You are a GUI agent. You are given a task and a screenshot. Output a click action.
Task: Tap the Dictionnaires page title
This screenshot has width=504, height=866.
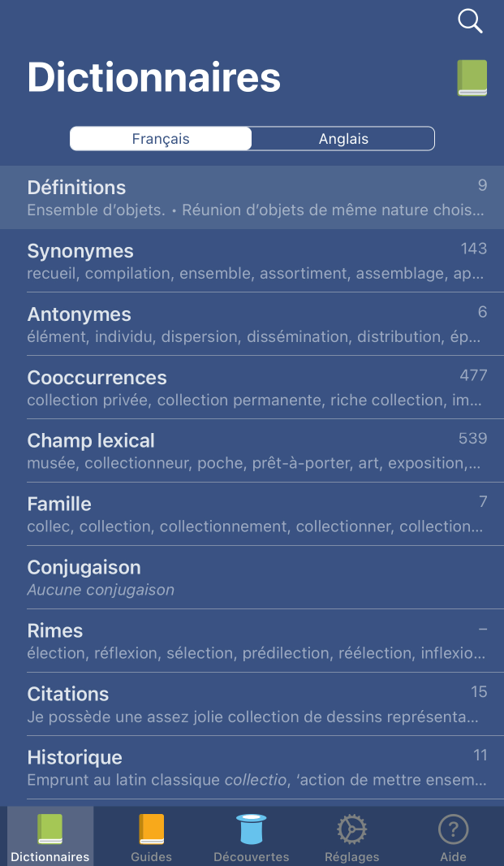(154, 78)
